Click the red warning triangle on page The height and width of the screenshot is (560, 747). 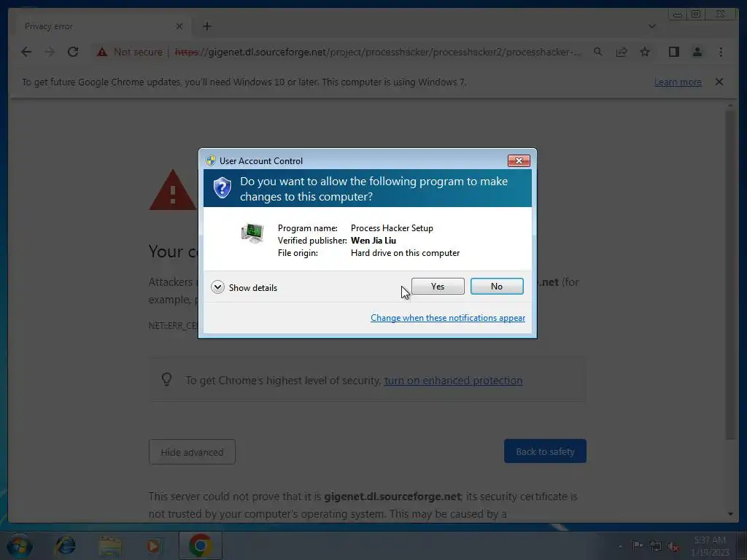click(172, 190)
